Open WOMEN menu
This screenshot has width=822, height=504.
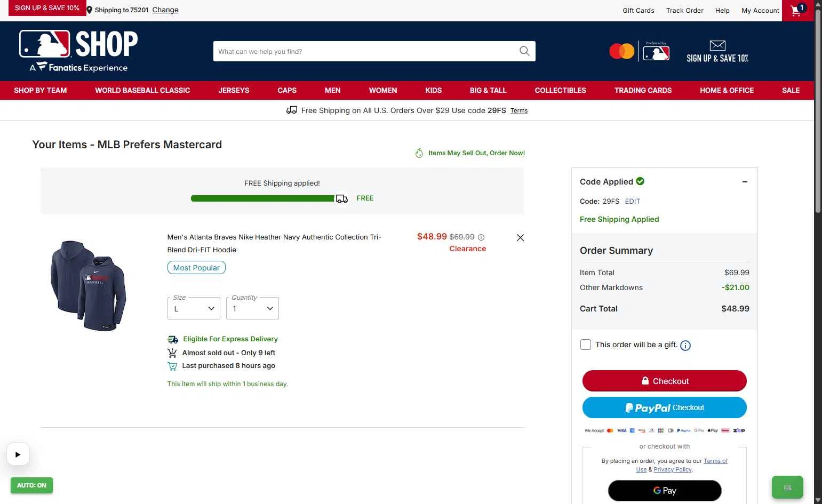[383, 91]
